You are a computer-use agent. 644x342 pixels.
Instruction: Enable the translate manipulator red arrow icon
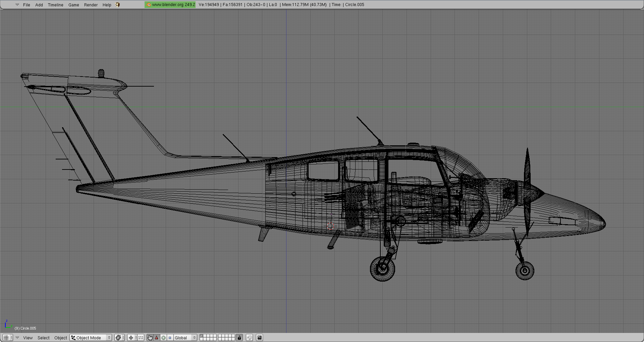tap(156, 337)
